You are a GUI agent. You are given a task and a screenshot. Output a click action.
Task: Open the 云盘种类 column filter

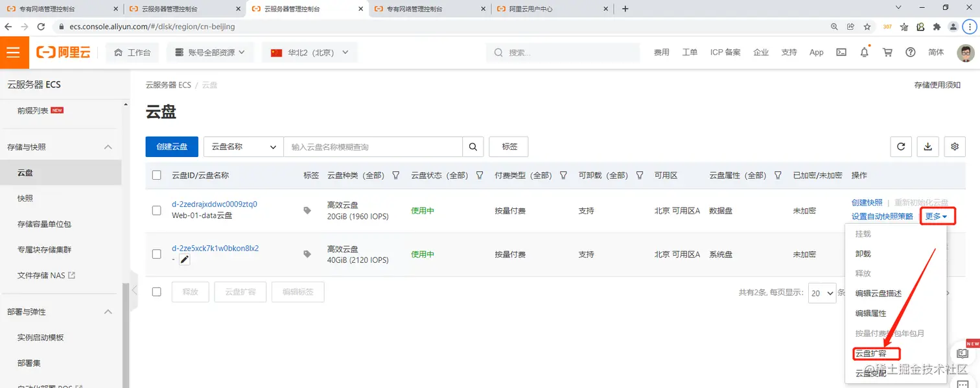click(x=395, y=175)
